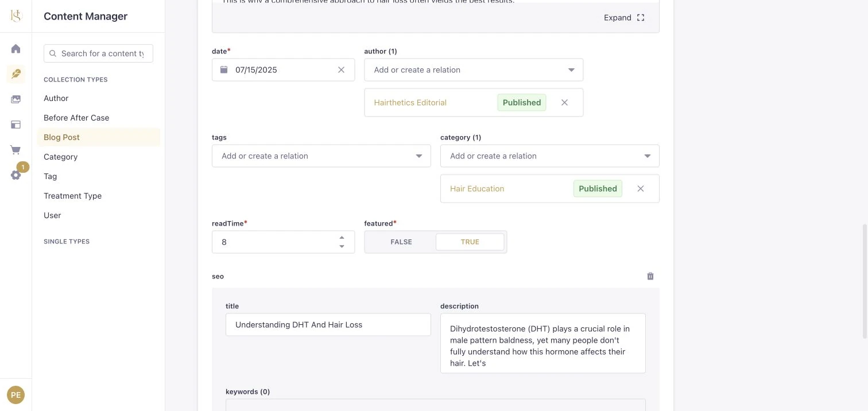868x411 pixels.
Task: Focus the seo description textarea
Action: coord(542,343)
